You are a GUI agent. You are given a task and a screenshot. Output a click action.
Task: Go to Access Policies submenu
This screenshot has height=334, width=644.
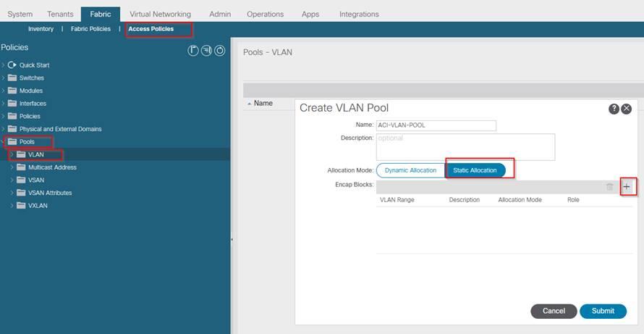[x=151, y=29]
